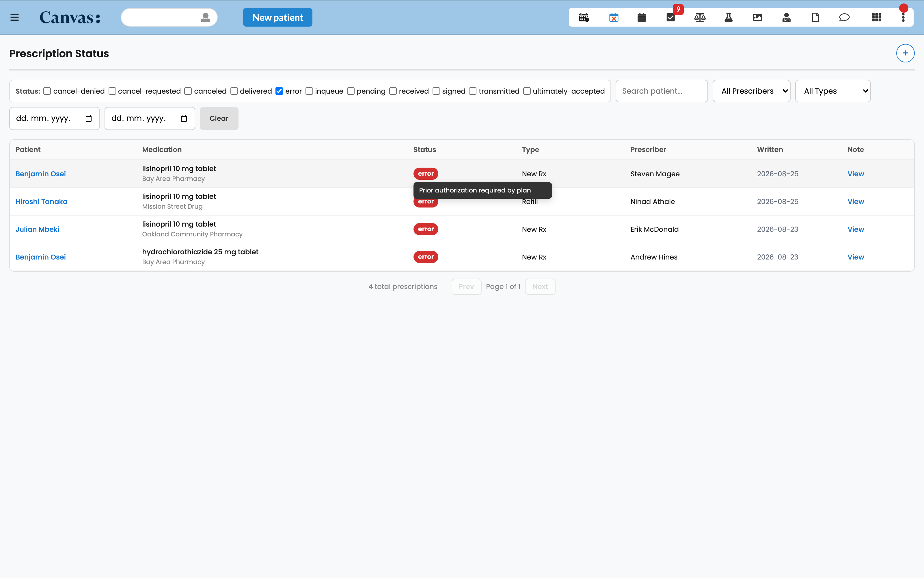Viewport: 924px width, 578px height.
Task: Click the patient search person icon
Action: click(x=205, y=18)
